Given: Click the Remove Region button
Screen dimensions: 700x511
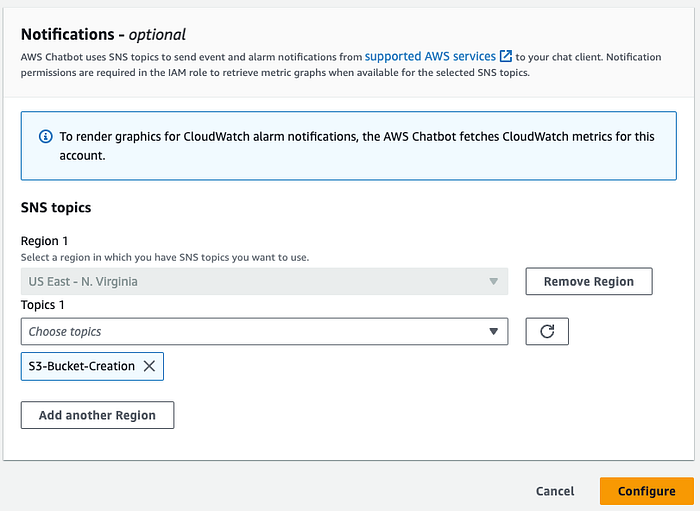Looking at the screenshot, I should (589, 281).
